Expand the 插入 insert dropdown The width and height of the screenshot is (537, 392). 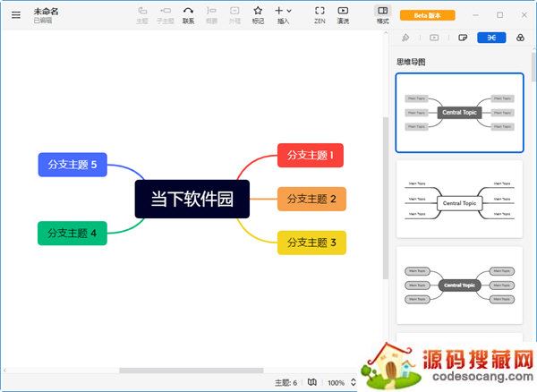283,14
